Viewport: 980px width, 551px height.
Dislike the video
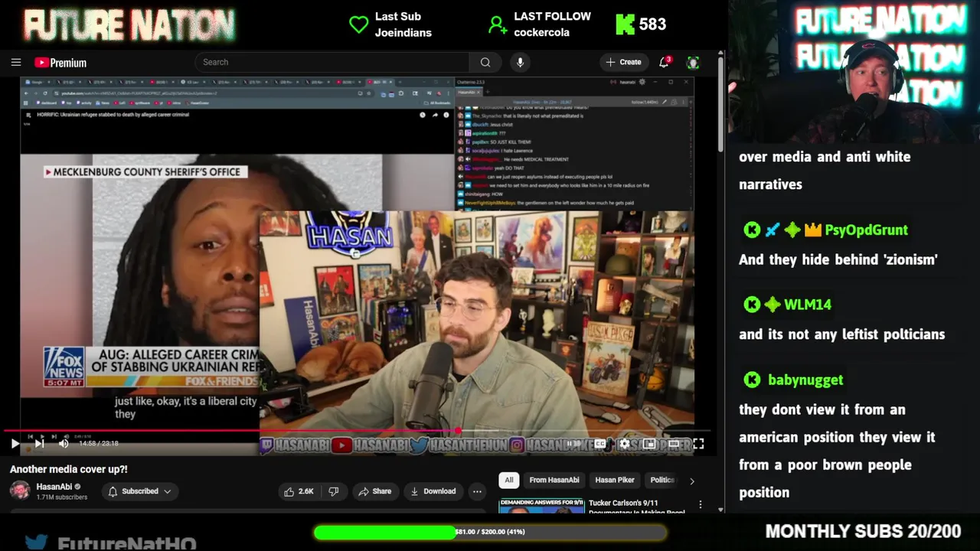[334, 491]
